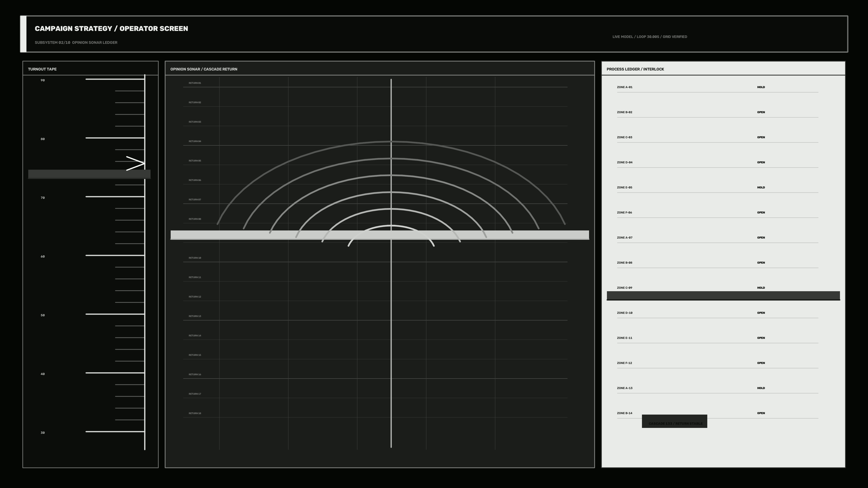Click the 70 mark on the turnout tape

click(43, 198)
